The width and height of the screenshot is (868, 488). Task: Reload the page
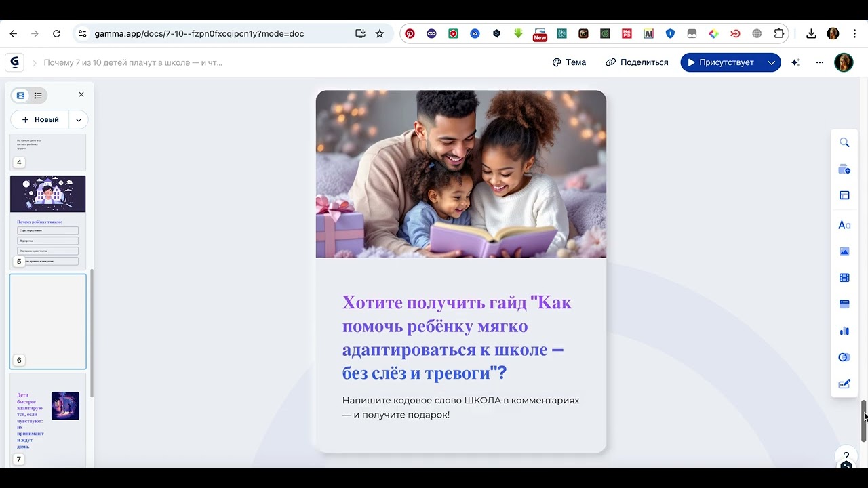click(57, 33)
